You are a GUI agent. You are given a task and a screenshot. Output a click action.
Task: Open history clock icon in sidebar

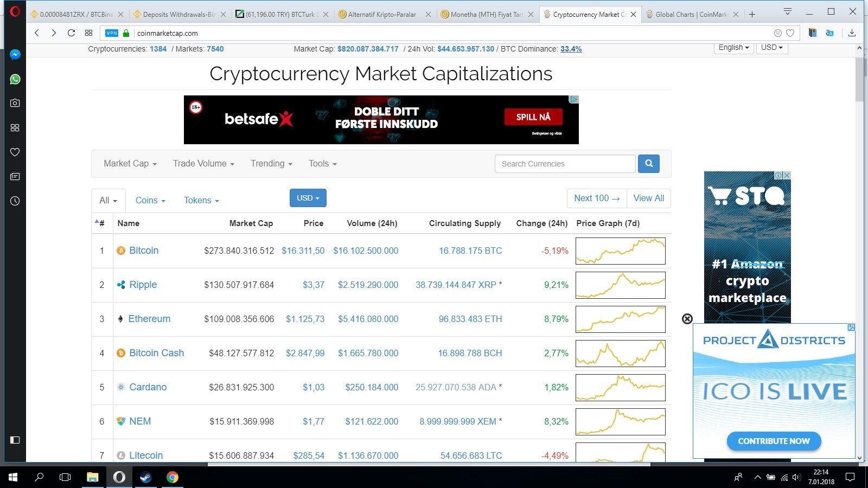coord(15,201)
